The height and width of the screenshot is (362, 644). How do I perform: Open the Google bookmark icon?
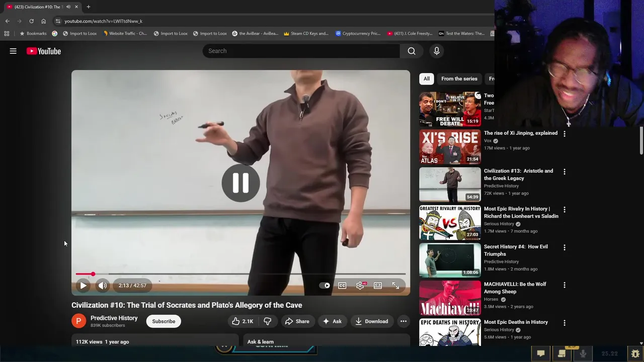point(55,34)
